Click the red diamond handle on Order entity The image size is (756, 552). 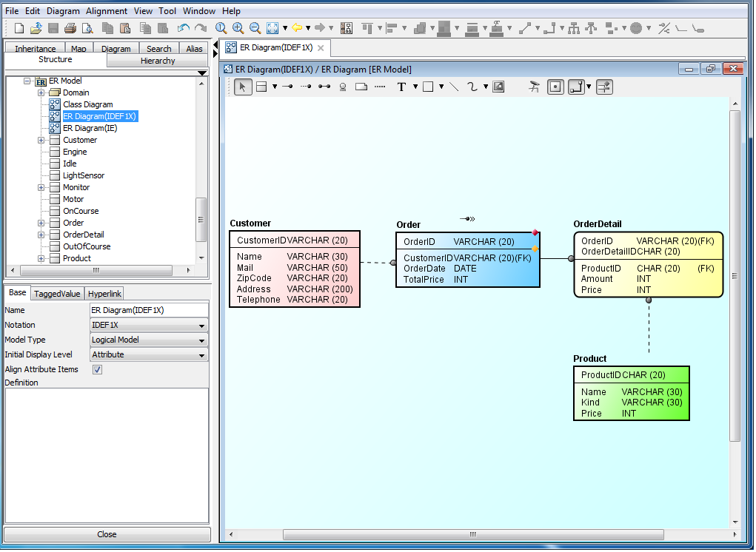coord(535,233)
